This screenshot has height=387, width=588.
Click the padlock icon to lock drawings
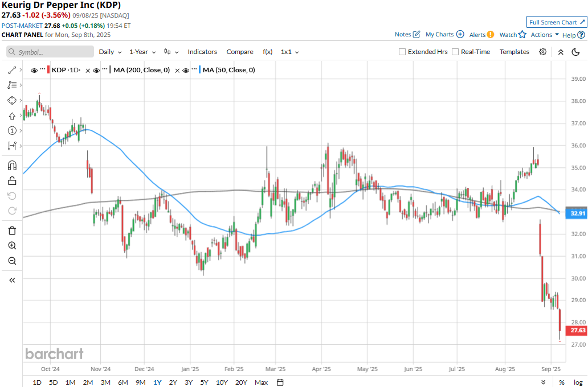(12, 181)
